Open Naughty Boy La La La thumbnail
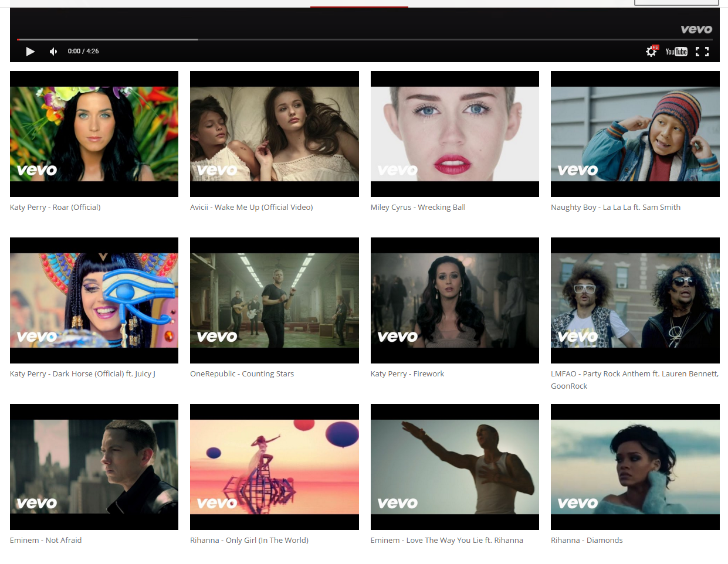This screenshot has height=564, width=728. click(x=635, y=134)
